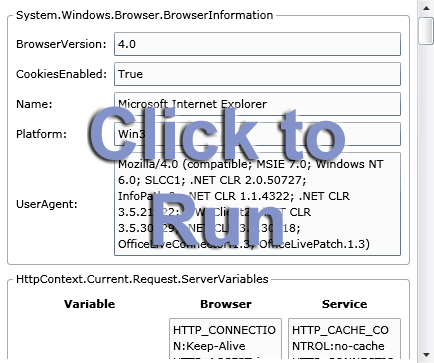Click inside the UserAgent text box
Image resolution: width=434 pixels, height=363 pixels.
coord(257,204)
